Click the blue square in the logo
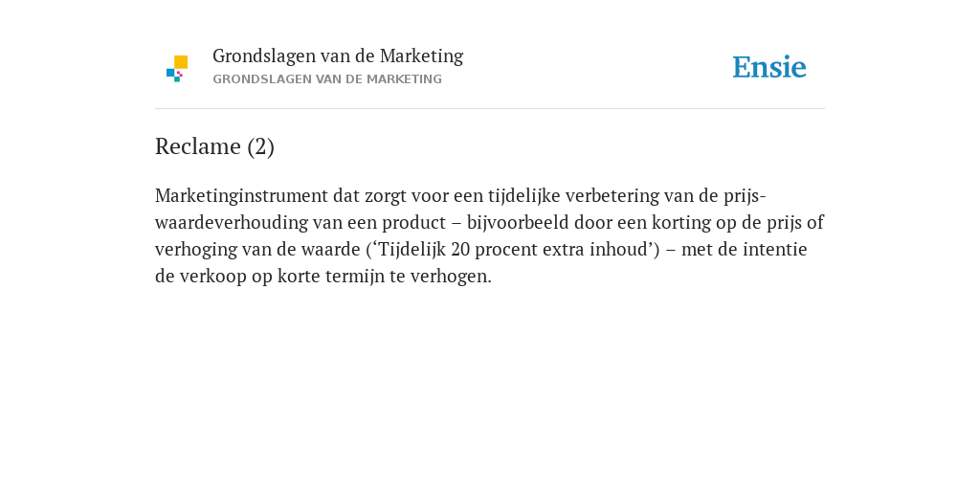This screenshot has width=980, height=490. (170, 73)
